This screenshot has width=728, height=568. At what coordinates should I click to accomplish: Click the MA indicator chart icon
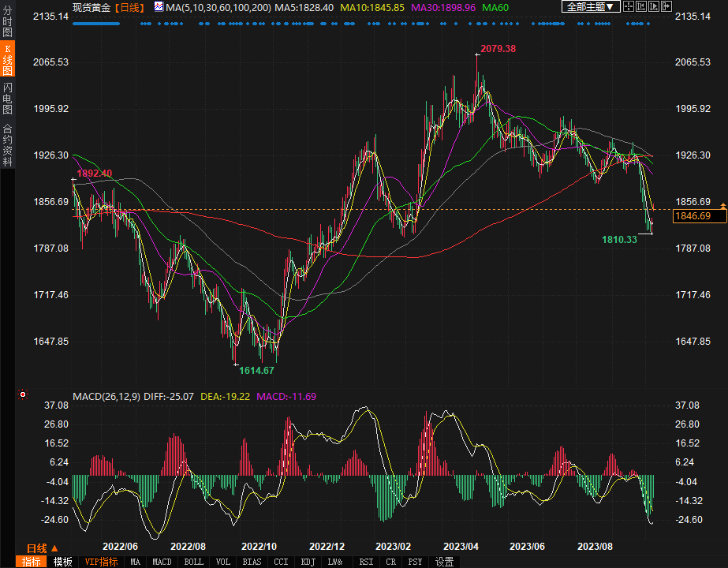pos(159,7)
